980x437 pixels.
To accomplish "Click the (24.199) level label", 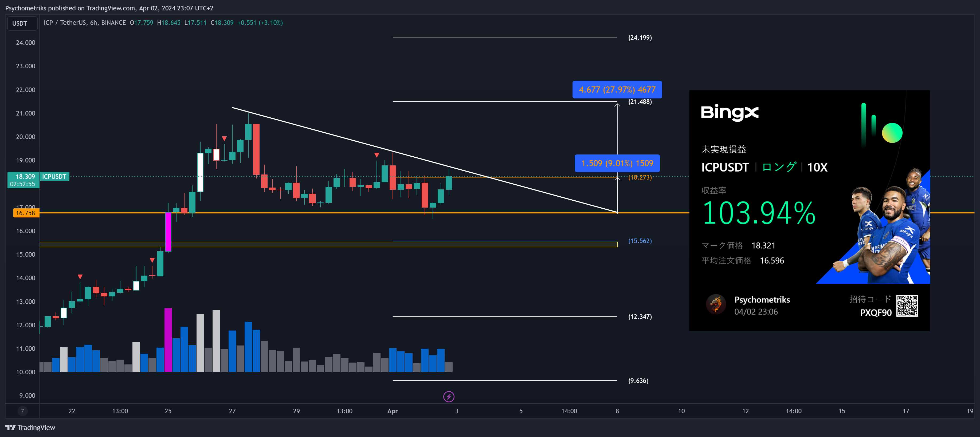I will (x=640, y=37).
